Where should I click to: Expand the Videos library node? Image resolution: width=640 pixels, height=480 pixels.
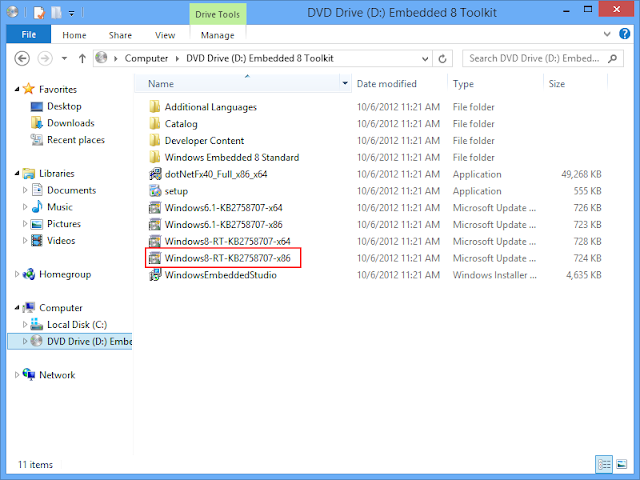pyautogui.click(x=25, y=240)
